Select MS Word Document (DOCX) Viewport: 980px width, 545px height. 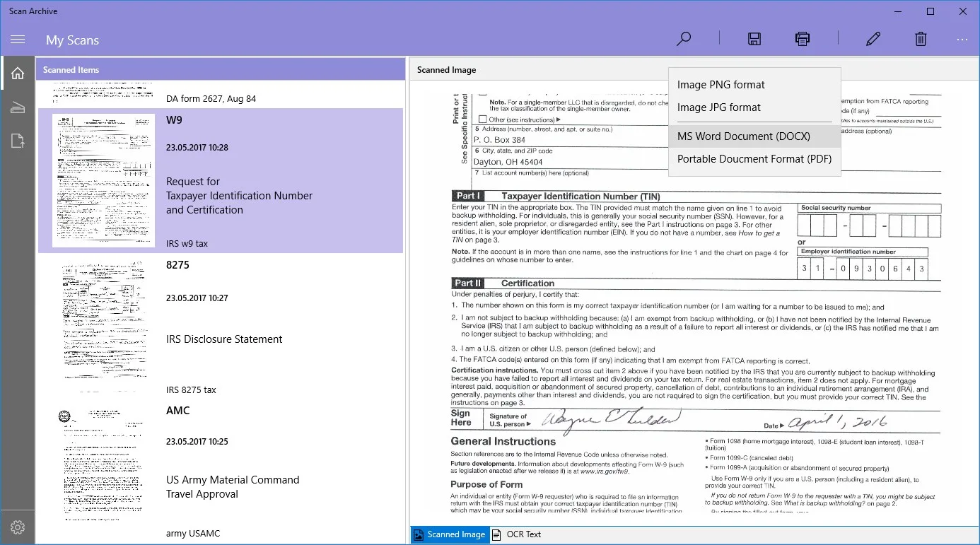tap(754, 136)
